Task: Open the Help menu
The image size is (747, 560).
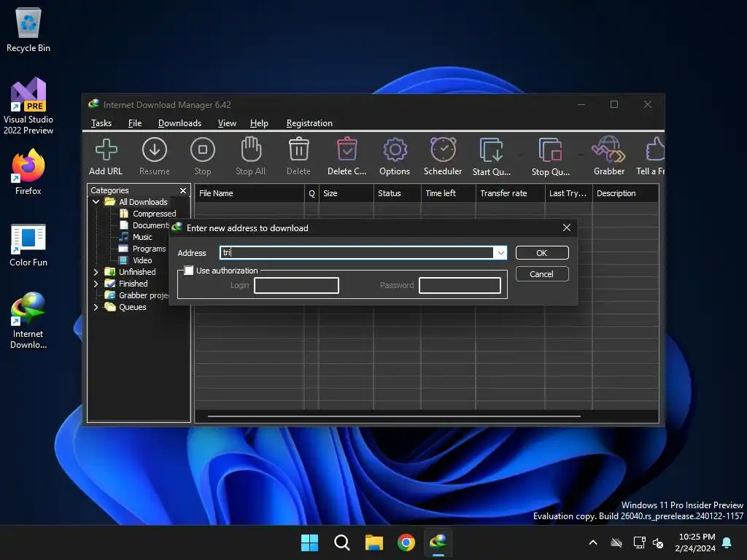Action: tap(259, 123)
